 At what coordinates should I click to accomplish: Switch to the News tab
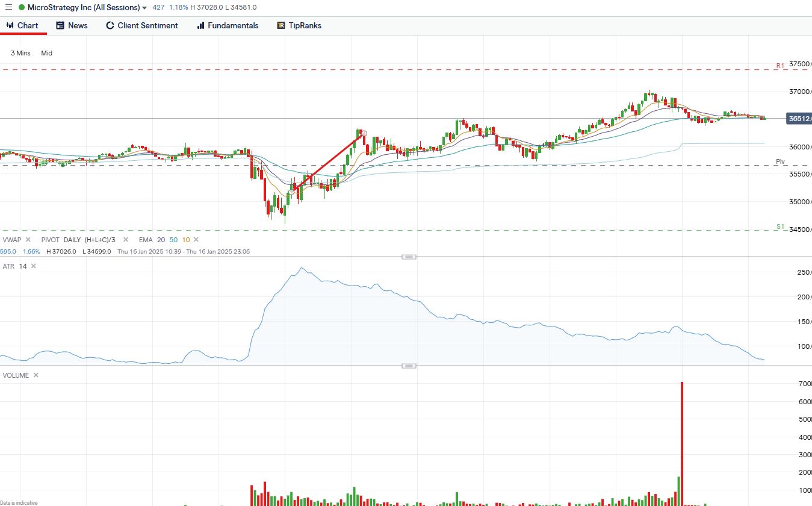pos(72,25)
